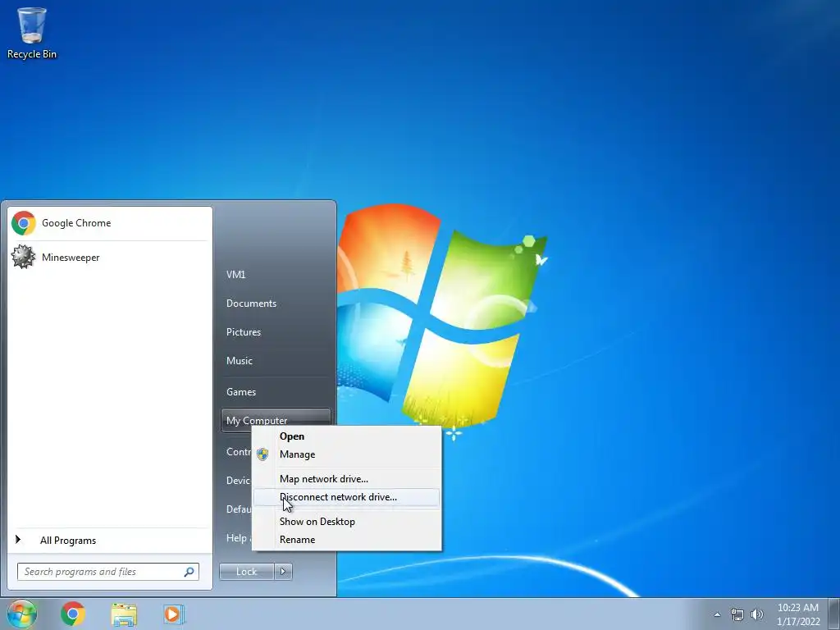Open the Recycle Bin desktop icon
Viewport: 840px width, 630px height.
[x=32, y=32]
